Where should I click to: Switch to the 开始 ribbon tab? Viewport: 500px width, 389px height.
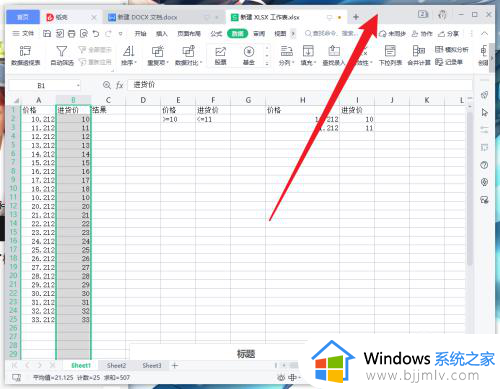point(140,33)
